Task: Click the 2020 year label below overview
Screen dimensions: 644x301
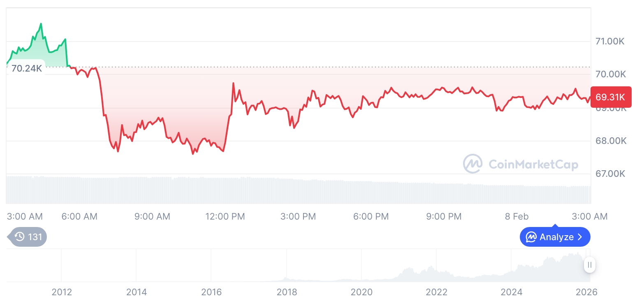Action: [361, 292]
